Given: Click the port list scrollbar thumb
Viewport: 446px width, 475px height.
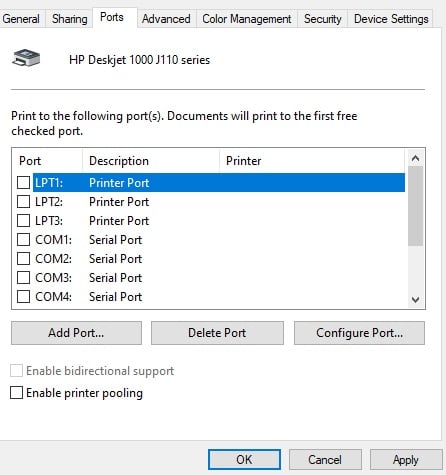Looking at the screenshot, I should (x=415, y=206).
